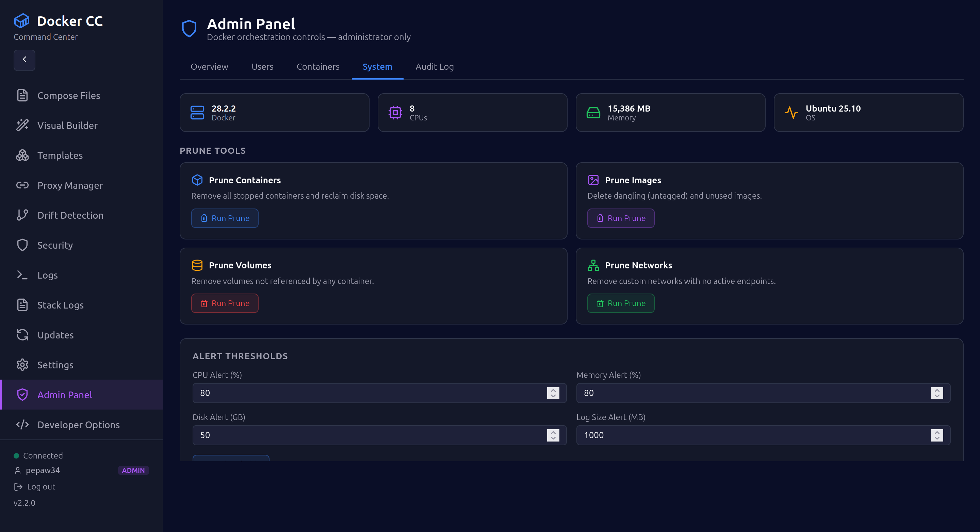
Task: Switch to the Audit Log tab
Action: click(435, 66)
